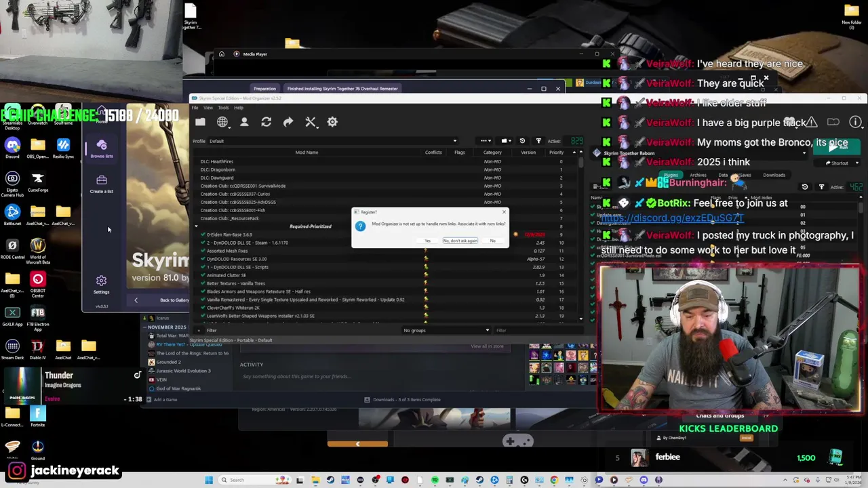Toggle the 0-Elden Rim-Base 3.6.9 mod checkbox
Viewport: 868px width, 488px height.
click(x=203, y=235)
